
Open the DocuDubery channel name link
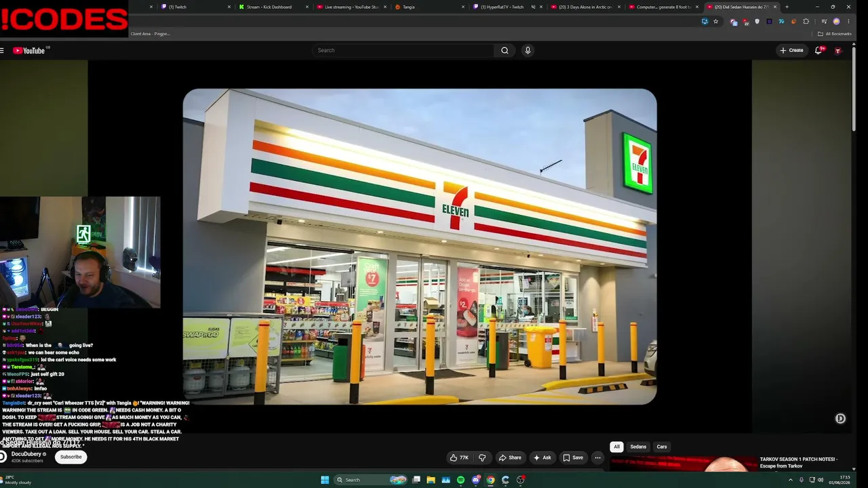pyautogui.click(x=26, y=454)
